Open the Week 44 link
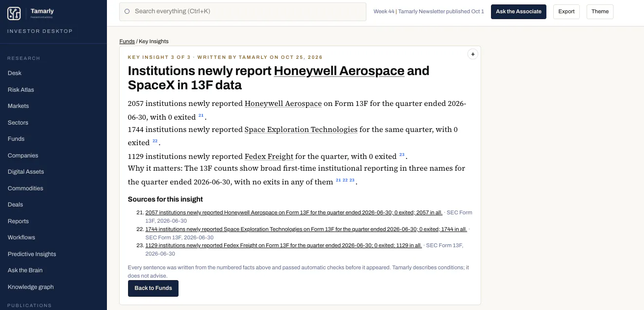 384,12
